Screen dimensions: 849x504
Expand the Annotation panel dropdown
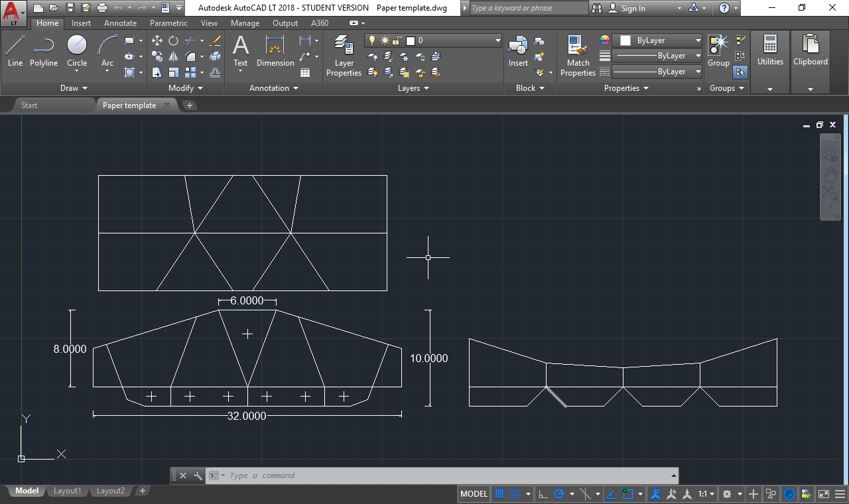(x=274, y=88)
